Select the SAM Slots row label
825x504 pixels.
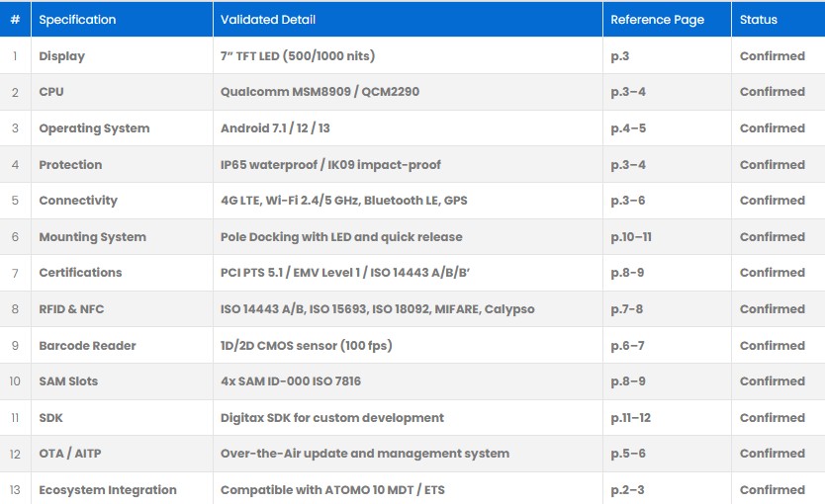tap(68, 381)
